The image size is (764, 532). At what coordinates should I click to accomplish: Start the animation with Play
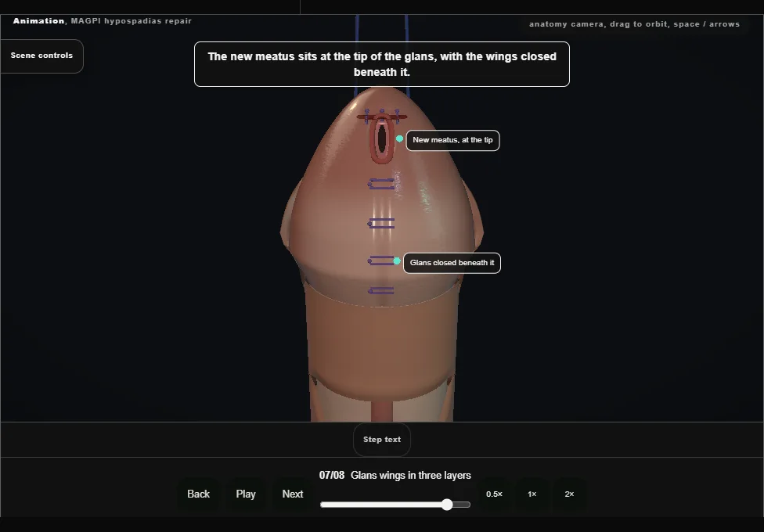click(x=246, y=494)
